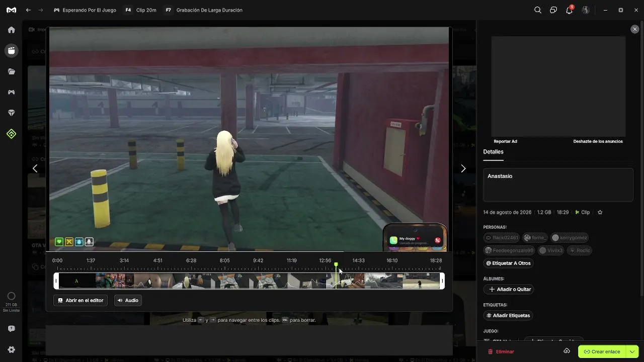Open the settings gear in sidebar
This screenshot has height=362, width=644.
click(x=11, y=349)
